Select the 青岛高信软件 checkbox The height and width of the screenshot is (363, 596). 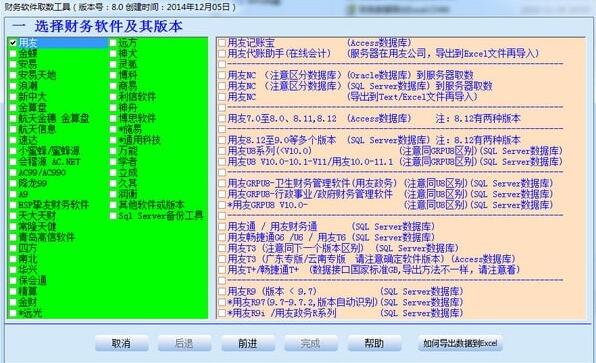tap(13, 238)
